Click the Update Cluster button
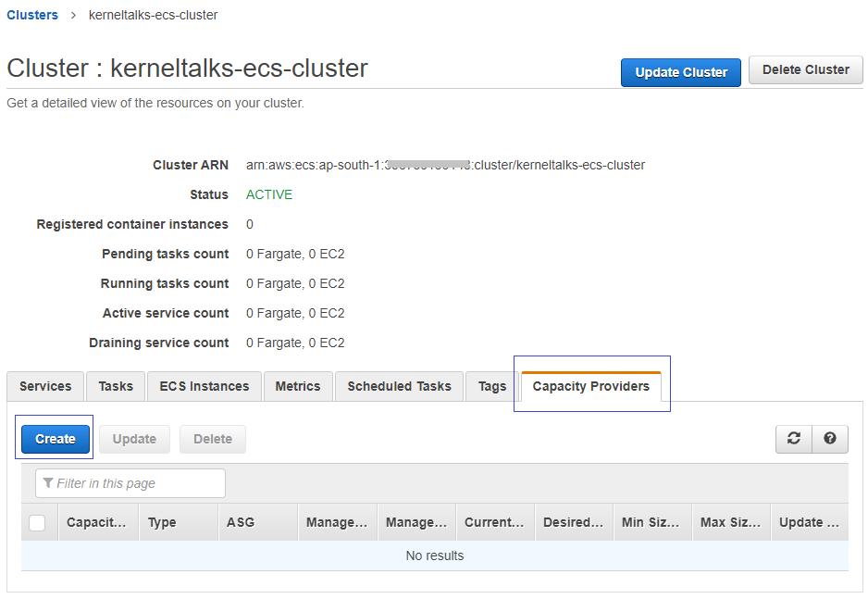 point(681,72)
